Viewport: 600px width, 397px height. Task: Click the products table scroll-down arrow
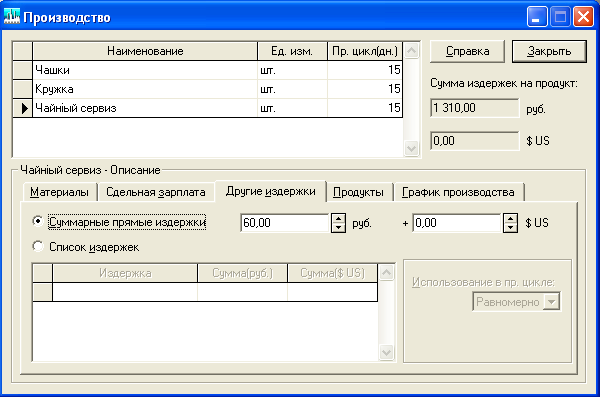click(x=411, y=148)
